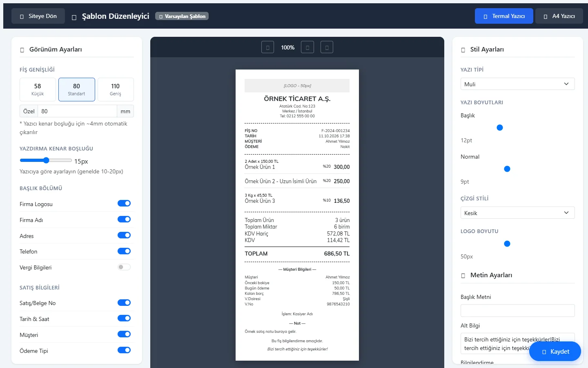This screenshot has width=588, height=368.
Task: Click the Kalan borç value 786,50 TL
Action: (341, 294)
